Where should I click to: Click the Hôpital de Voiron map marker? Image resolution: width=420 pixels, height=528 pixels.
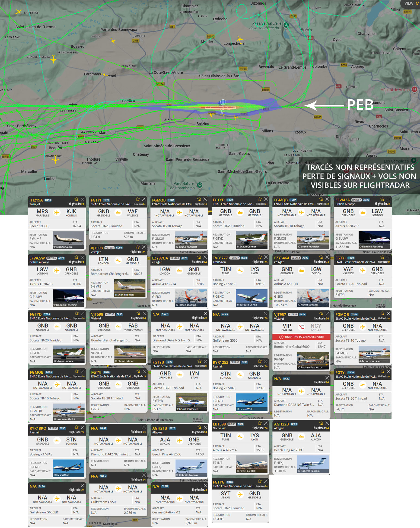pyautogui.click(x=414, y=89)
